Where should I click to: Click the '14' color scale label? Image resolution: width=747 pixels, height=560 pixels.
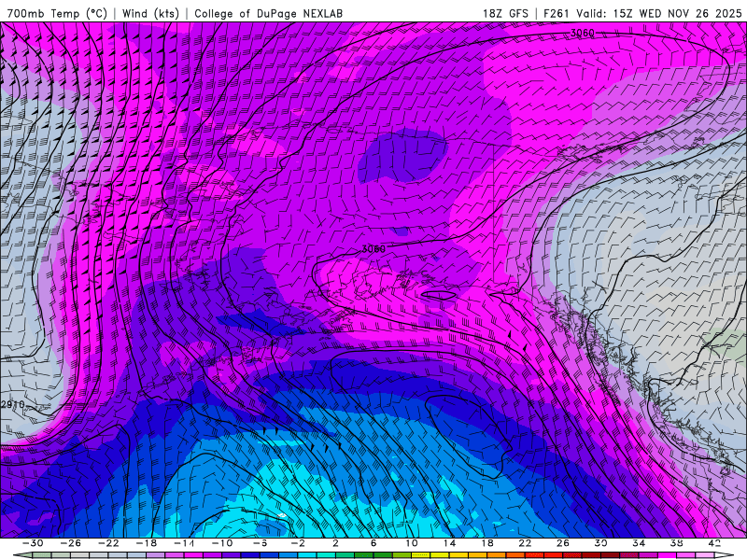coord(449,543)
